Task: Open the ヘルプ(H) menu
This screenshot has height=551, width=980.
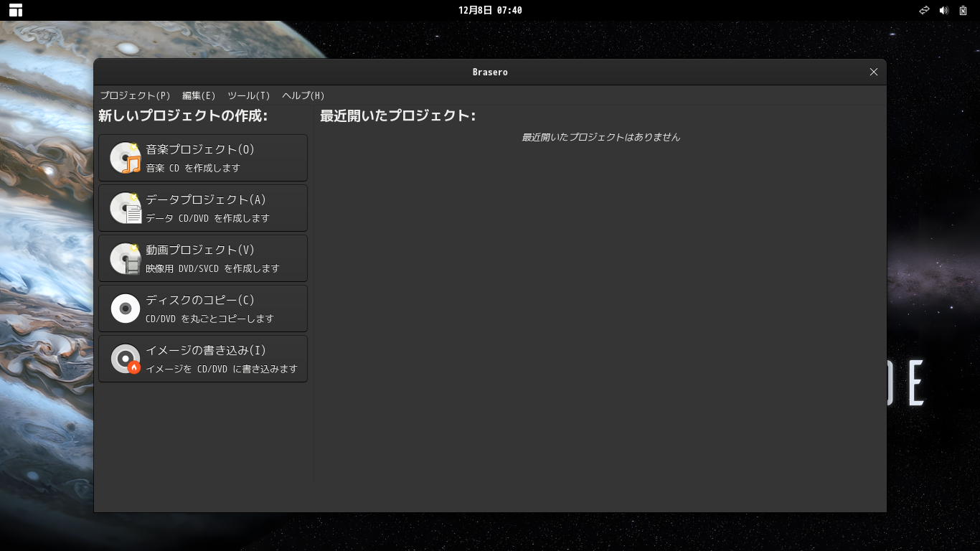Action: tap(303, 95)
